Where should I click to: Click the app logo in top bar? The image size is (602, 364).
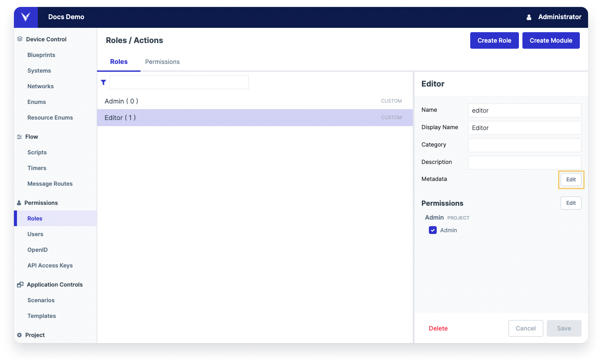coord(26,17)
